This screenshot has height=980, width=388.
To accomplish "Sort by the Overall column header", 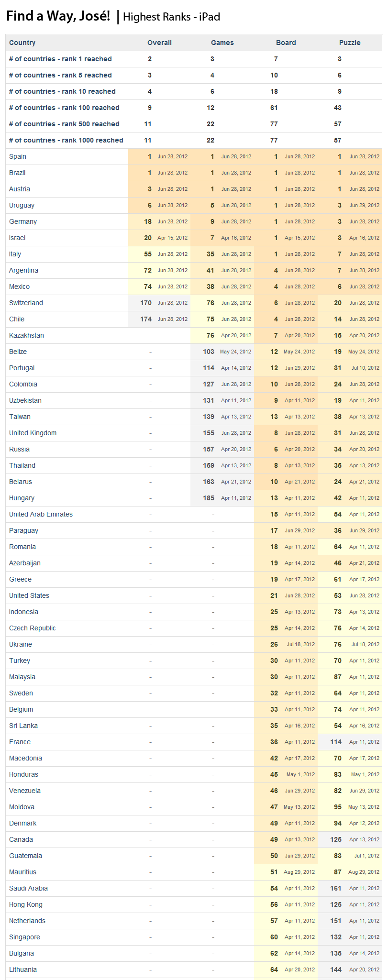I will click(159, 43).
